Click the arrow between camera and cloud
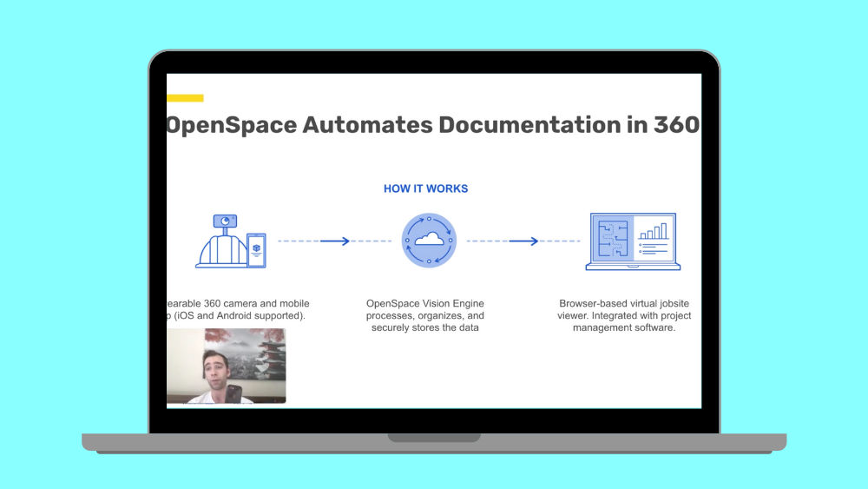 pos(334,241)
